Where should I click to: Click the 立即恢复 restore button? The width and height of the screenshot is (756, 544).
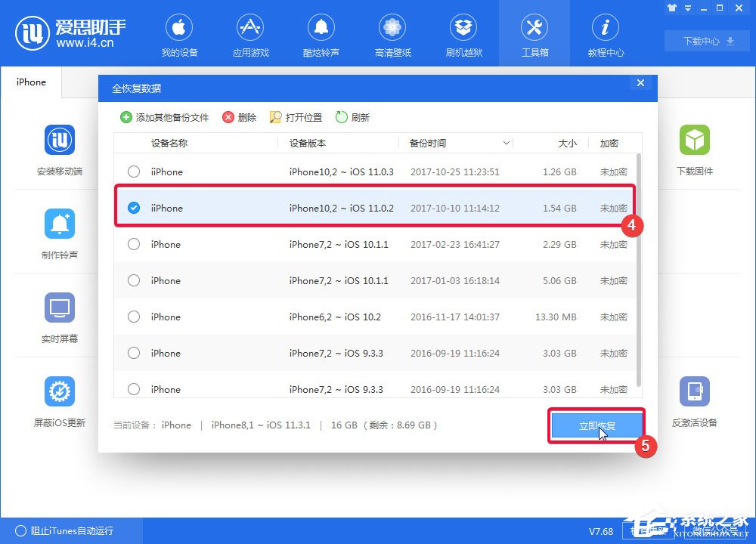[596, 425]
